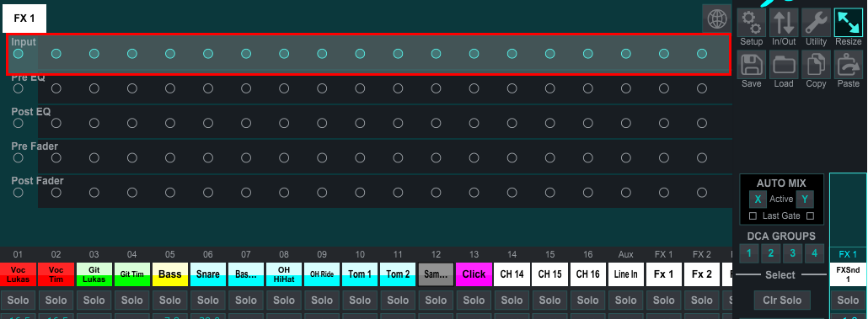Solo the Click channel
Viewport: 868px width, 319px height.
point(474,300)
